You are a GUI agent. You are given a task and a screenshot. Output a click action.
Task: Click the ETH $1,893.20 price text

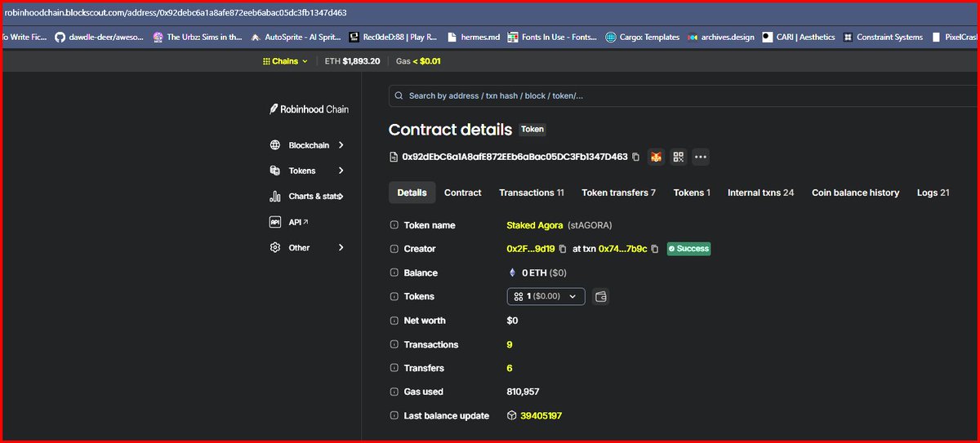(x=352, y=61)
